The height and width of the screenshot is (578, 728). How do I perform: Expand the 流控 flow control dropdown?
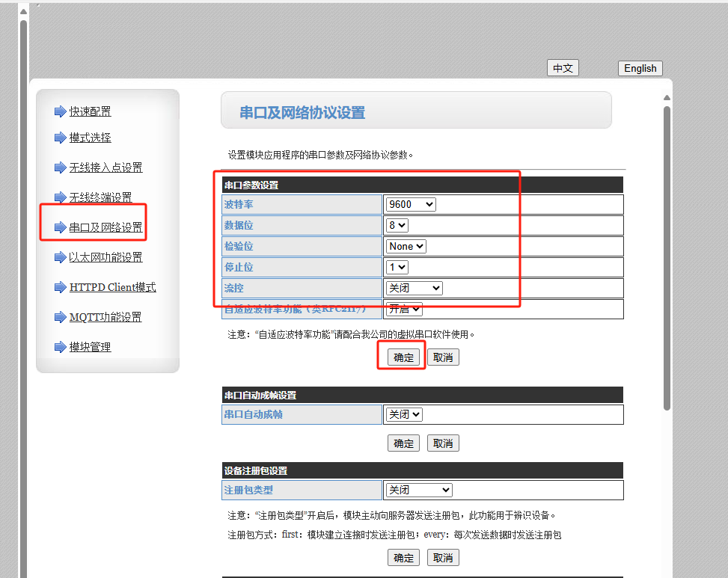tap(415, 288)
